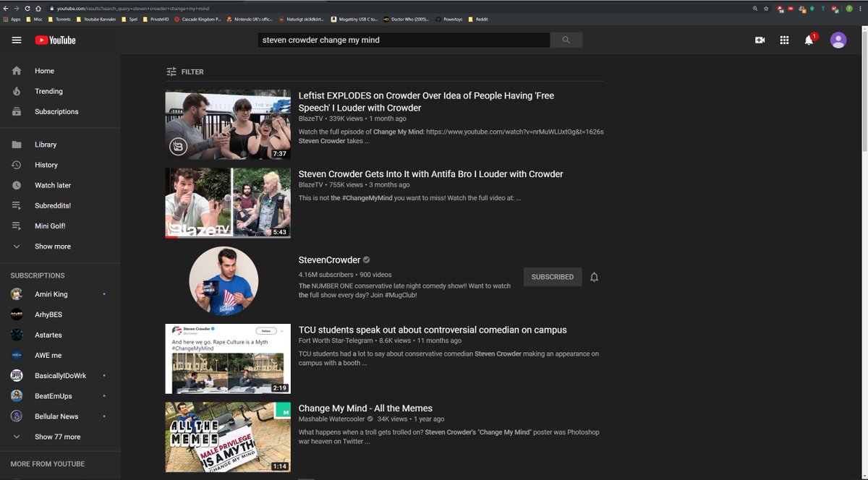Open the create video camera icon
Screen dimensions: 868x480
pyautogui.click(x=759, y=40)
